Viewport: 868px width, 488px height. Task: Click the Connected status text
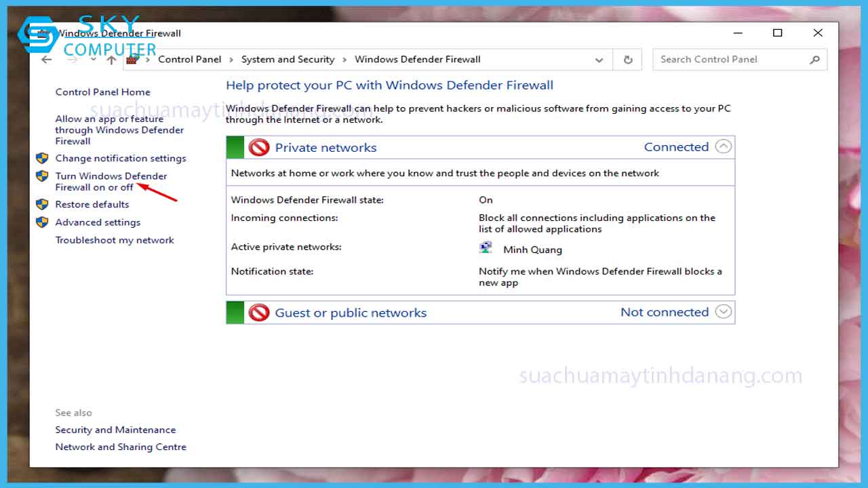click(676, 146)
